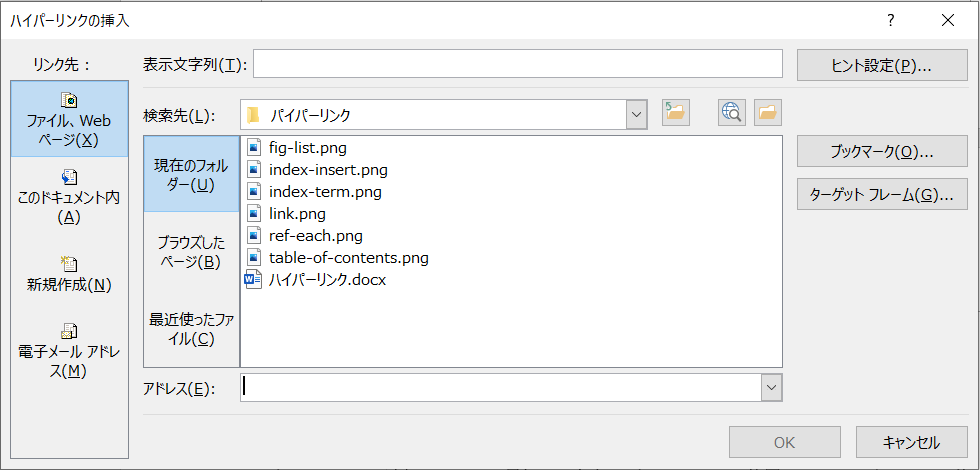Open the Bookmark (ブックマーク) button
This screenshot has height=470, width=980.
point(882,152)
